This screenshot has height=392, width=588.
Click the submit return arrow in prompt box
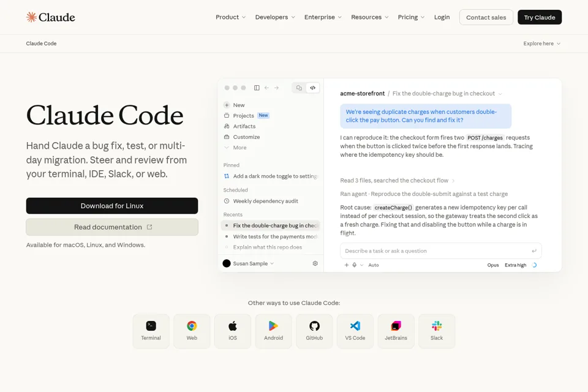coord(534,251)
